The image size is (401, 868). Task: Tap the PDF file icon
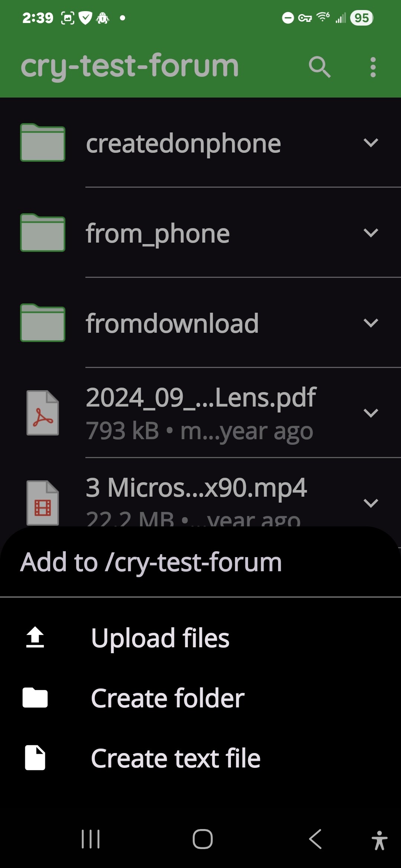tap(43, 413)
